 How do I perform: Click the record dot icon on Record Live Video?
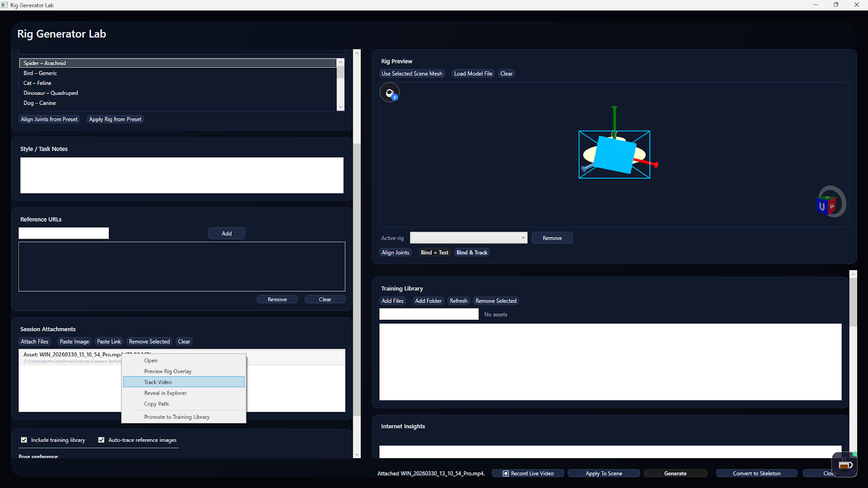pos(505,473)
